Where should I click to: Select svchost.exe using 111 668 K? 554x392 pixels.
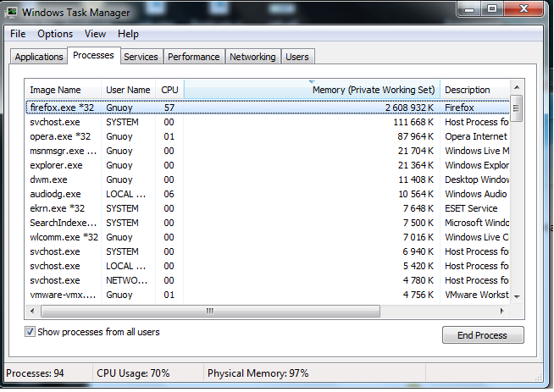click(x=268, y=122)
